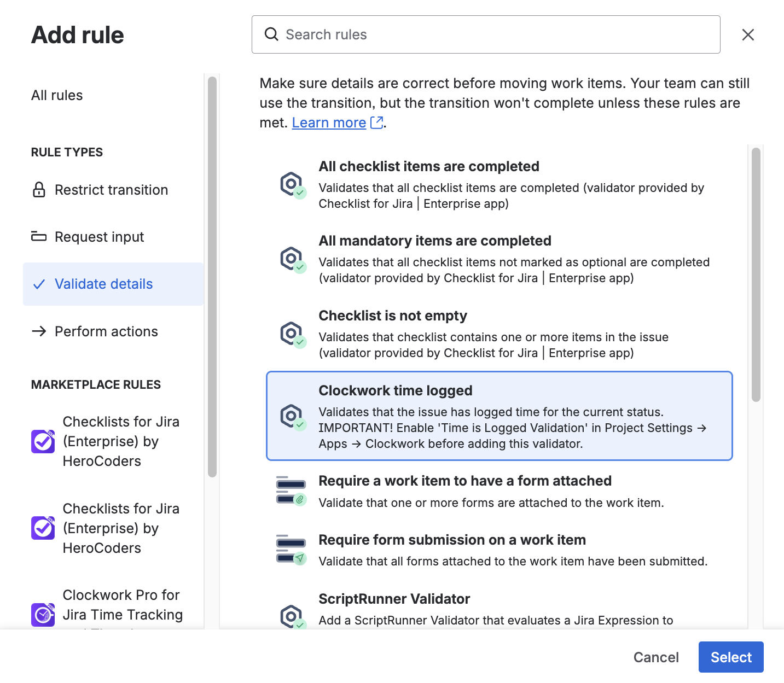Click the ScriptRunner Validator rule icon

click(x=292, y=616)
